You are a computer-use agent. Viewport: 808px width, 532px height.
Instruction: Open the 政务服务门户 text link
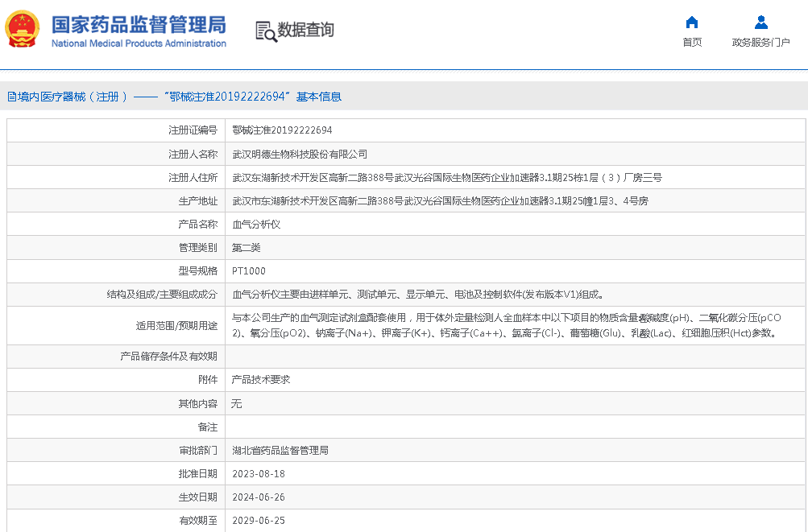pyautogui.click(x=760, y=43)
